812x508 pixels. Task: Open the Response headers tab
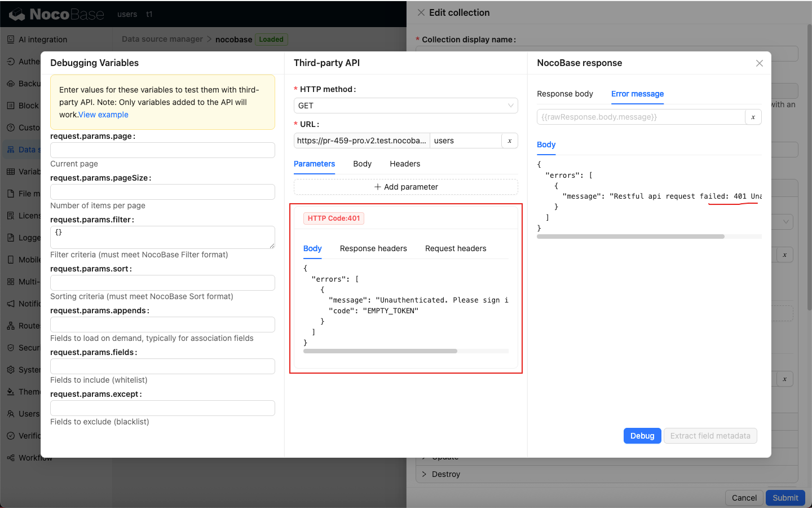coord(373,248)
